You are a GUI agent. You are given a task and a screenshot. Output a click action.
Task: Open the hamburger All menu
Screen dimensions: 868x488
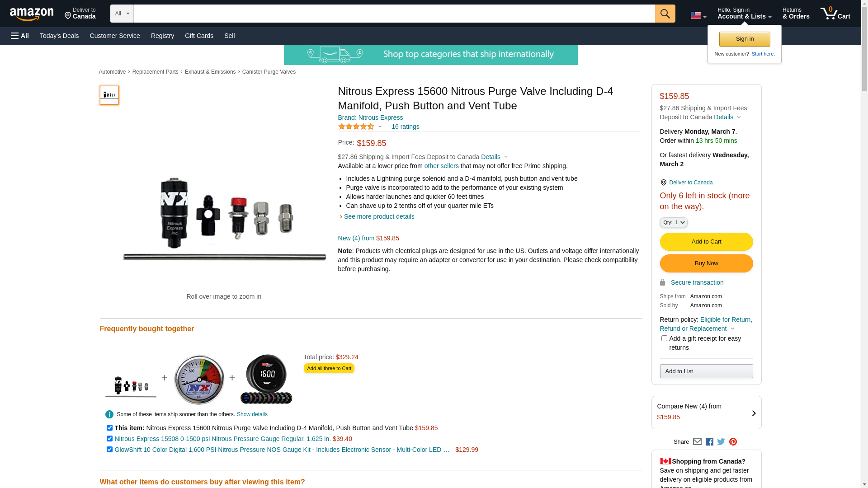pos(20,36)
